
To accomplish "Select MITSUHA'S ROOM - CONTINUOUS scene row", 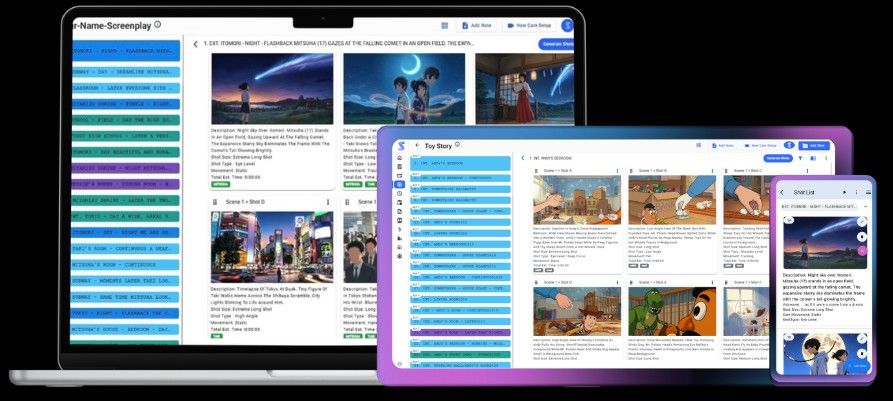I will 125,265.
